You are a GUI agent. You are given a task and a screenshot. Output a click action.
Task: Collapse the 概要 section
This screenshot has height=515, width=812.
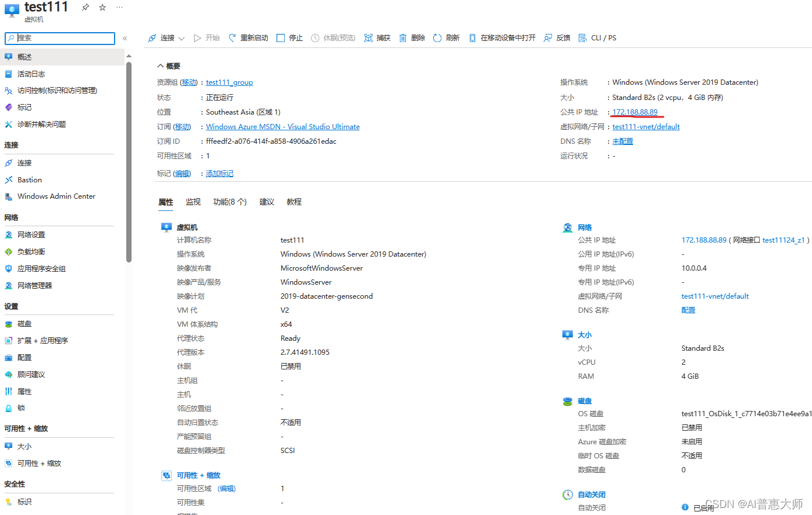(169, 66)
